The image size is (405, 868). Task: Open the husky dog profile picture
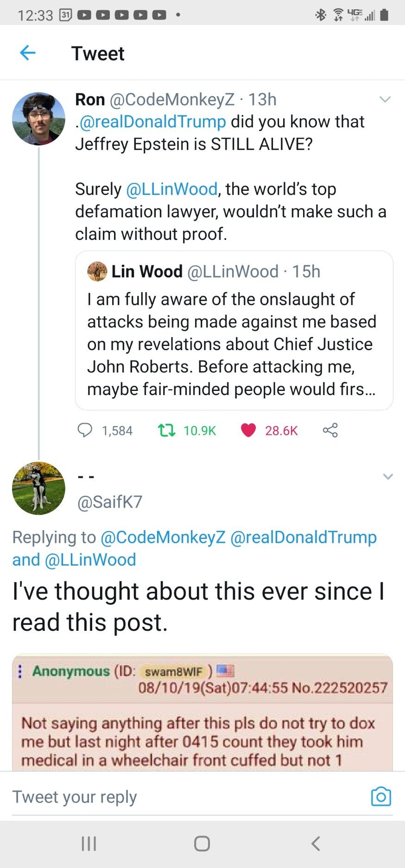[x=38, y=488]
